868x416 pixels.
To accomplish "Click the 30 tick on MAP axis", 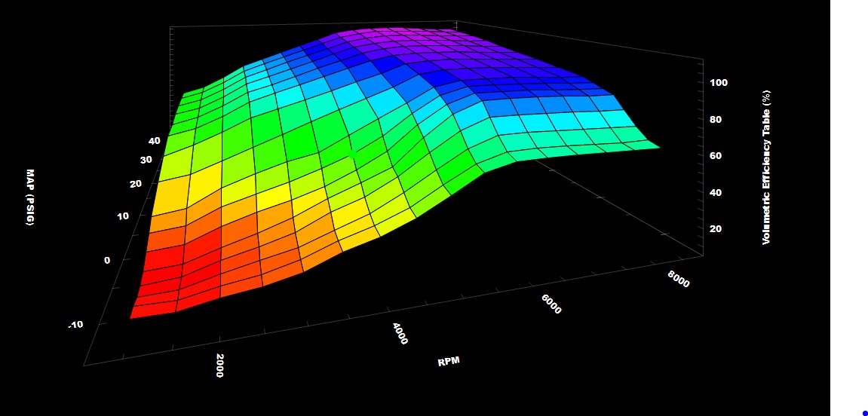I will tap(146, 160).
